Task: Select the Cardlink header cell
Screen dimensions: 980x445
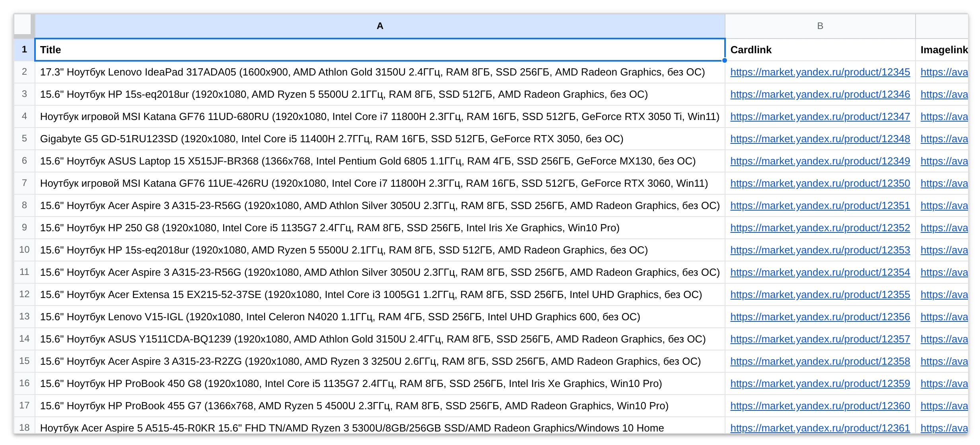Action: tap(820, 50)
